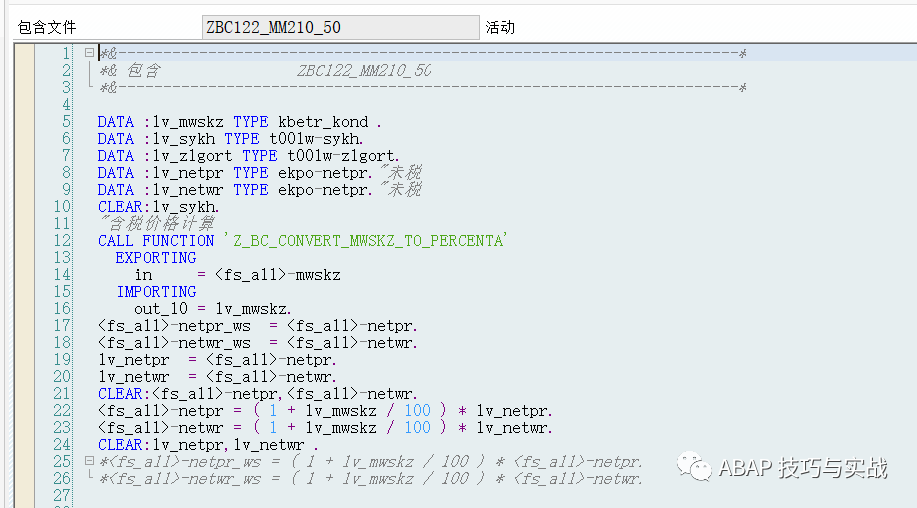Click the '活动' status text
917x508 pixels.
(x=500, y=27)
